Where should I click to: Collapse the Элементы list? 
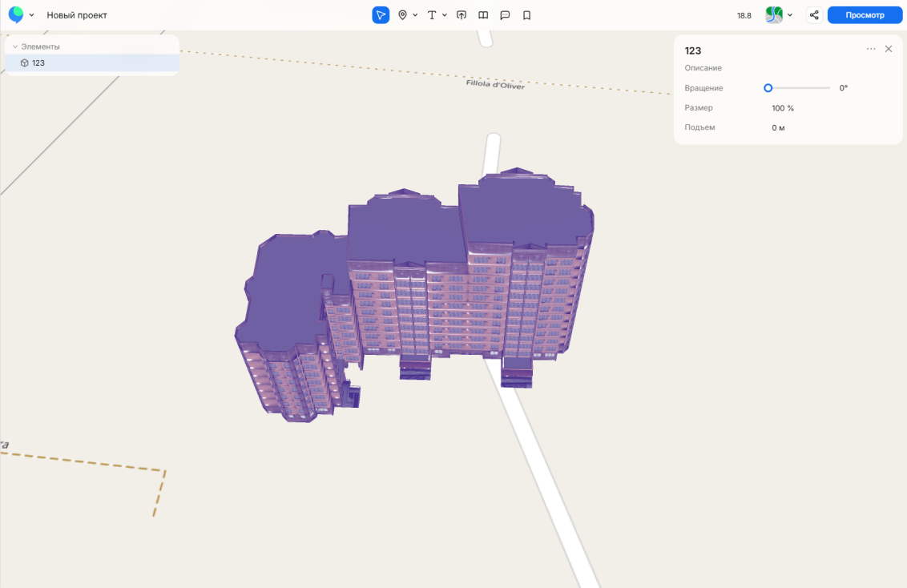(x=15, y=47)
